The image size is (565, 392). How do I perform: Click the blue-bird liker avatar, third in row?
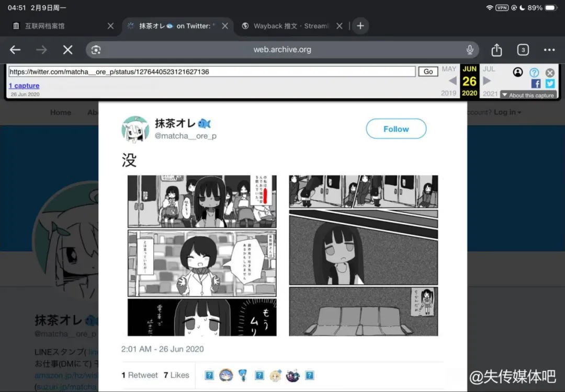click(x=243, y=375)
